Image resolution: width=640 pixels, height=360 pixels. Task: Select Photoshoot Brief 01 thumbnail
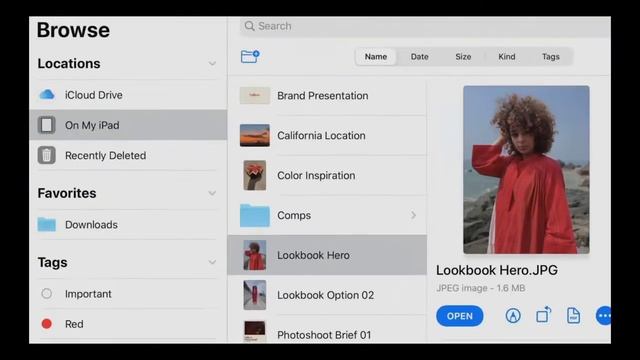255,331
